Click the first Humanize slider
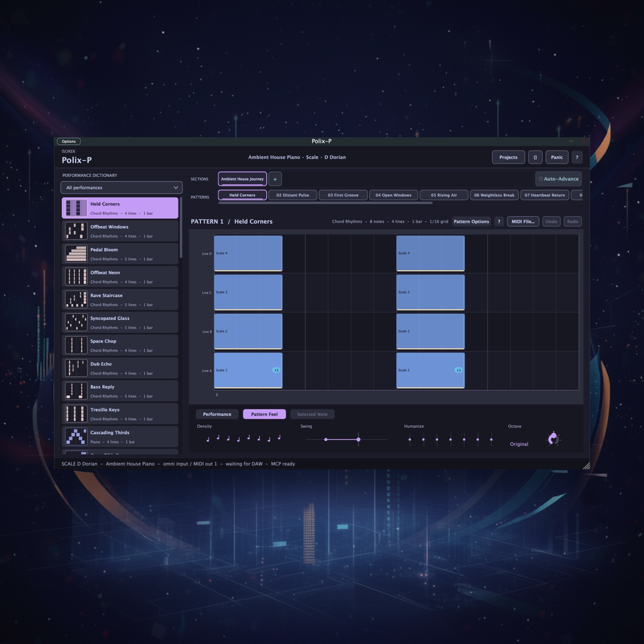644x644 pixels. (x=410, y=440)
